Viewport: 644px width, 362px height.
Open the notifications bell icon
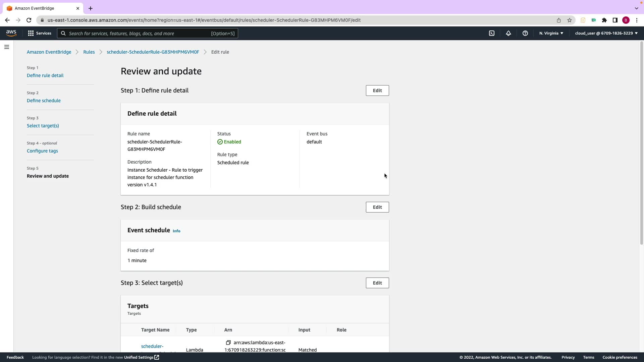pos(508,33)
